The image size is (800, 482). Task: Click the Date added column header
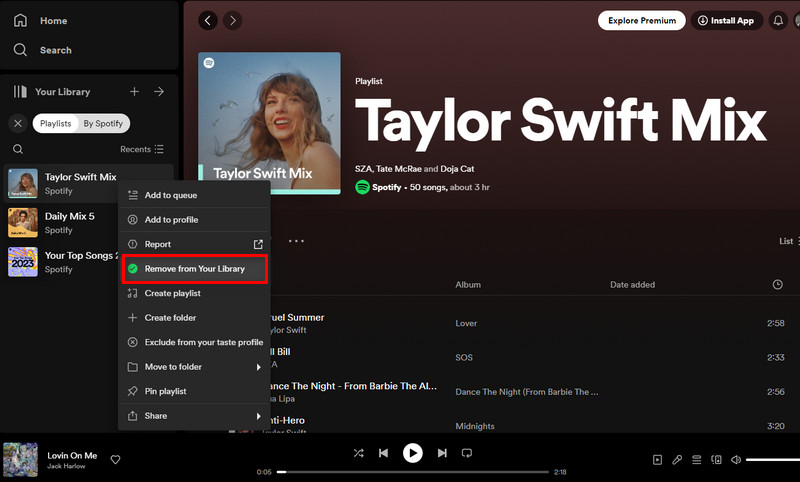tap(632, 285)
